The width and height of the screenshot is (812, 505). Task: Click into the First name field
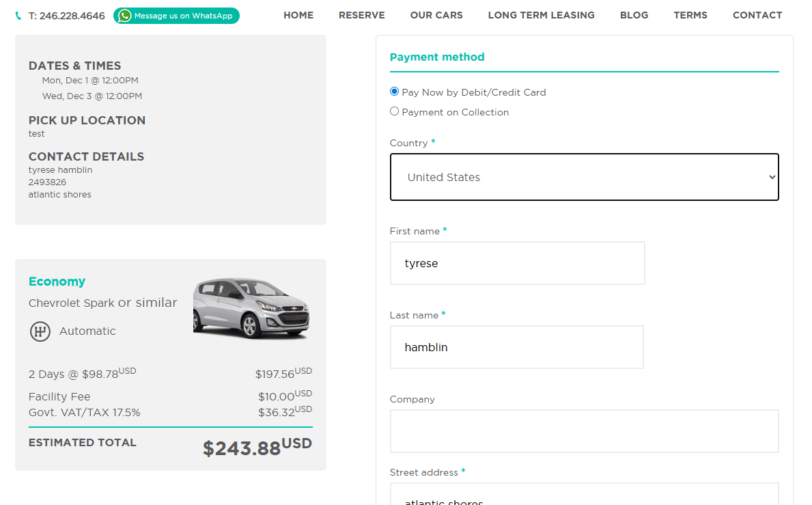tap(517, 263)
